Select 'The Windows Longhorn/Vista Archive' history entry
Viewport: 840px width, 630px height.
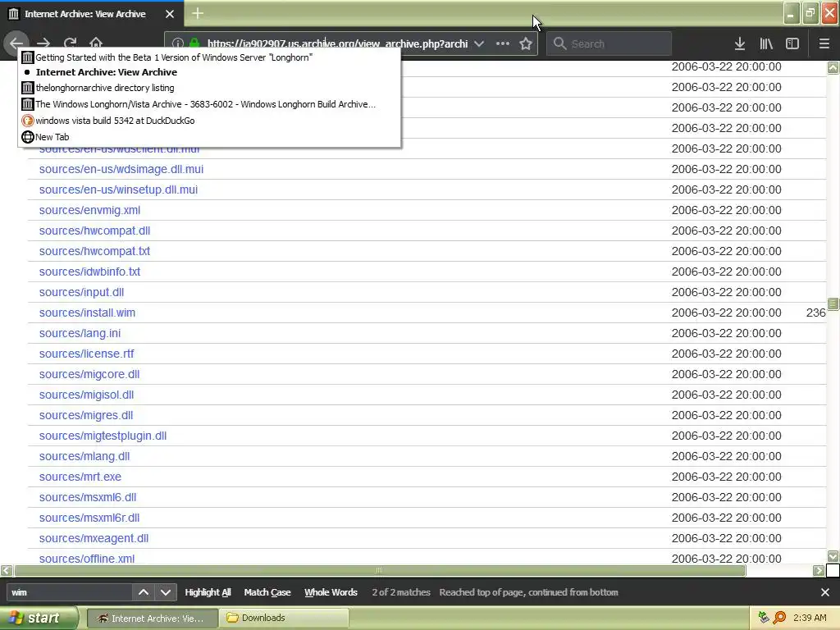(x=209, y=104)
